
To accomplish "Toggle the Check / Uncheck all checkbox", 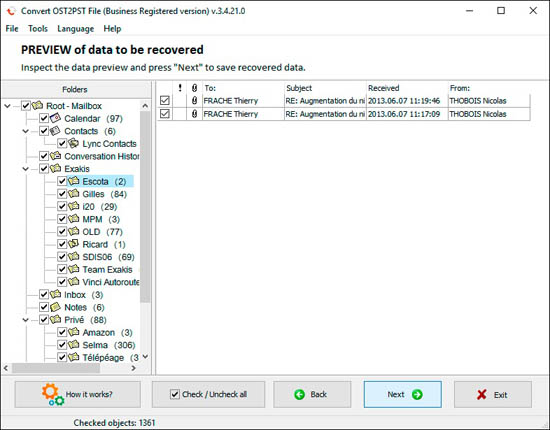I will pyautogui.click(x=175, y=394).
